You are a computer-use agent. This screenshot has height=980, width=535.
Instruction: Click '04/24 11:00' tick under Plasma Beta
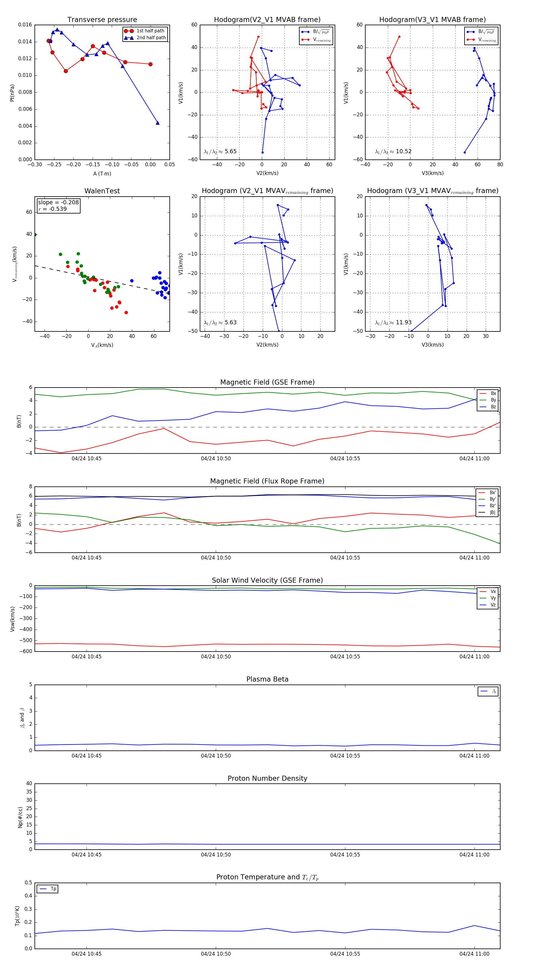(x=474, y=755)
